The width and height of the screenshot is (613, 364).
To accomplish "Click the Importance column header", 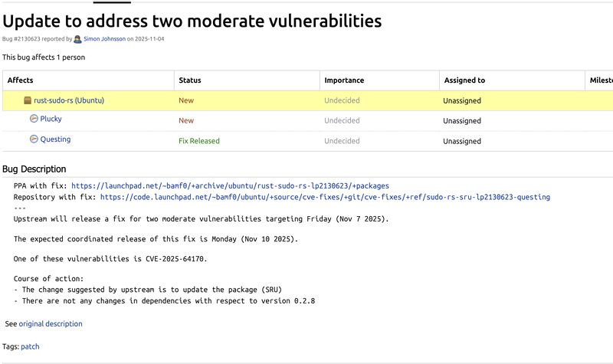I will point(344,80).
